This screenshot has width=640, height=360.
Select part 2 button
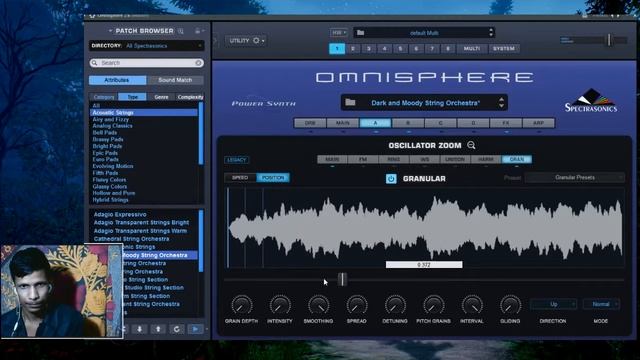[353, 49]
